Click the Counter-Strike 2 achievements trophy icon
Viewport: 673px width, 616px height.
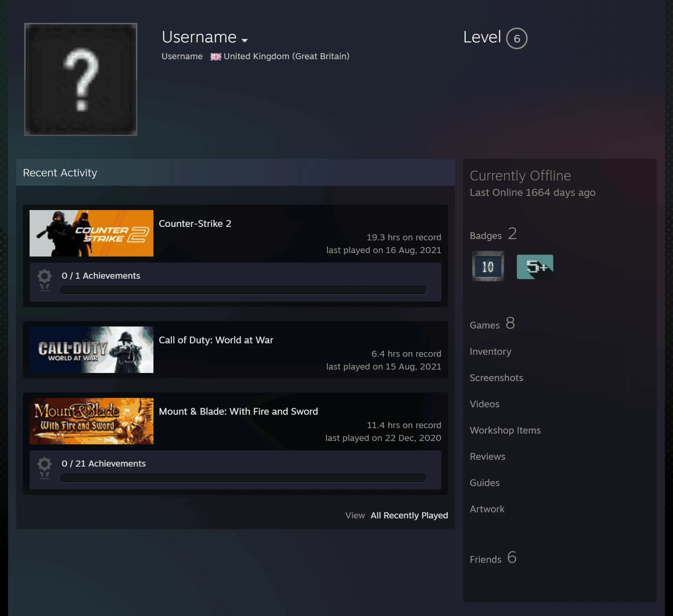[x=45, y=280]
